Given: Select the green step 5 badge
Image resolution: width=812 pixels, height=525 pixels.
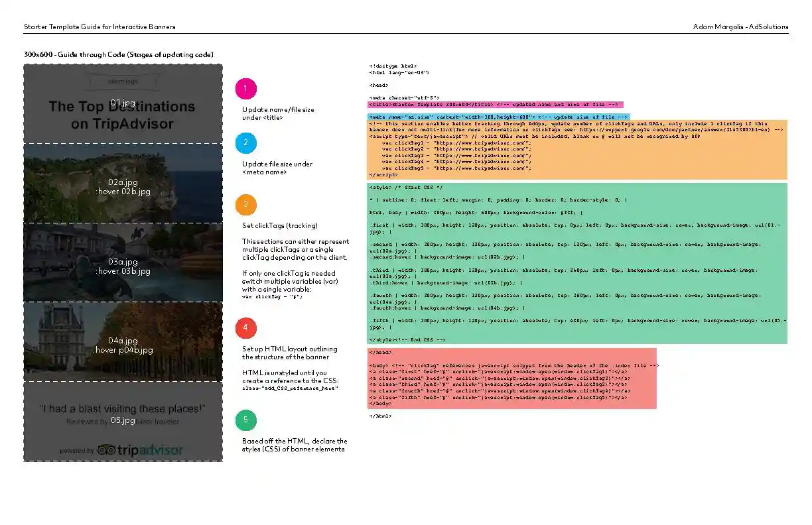Looking at the screenshot, I should [246, 420].
